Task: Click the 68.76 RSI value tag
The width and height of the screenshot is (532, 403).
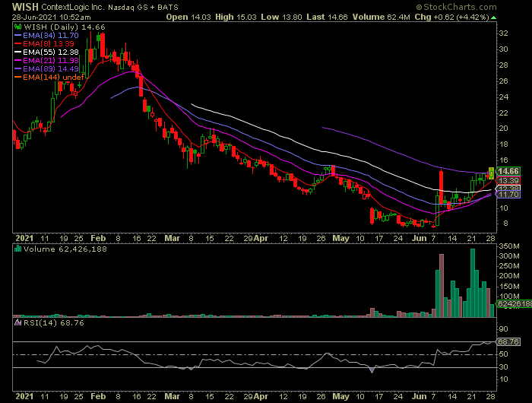Action: click(x=508, y=341)
